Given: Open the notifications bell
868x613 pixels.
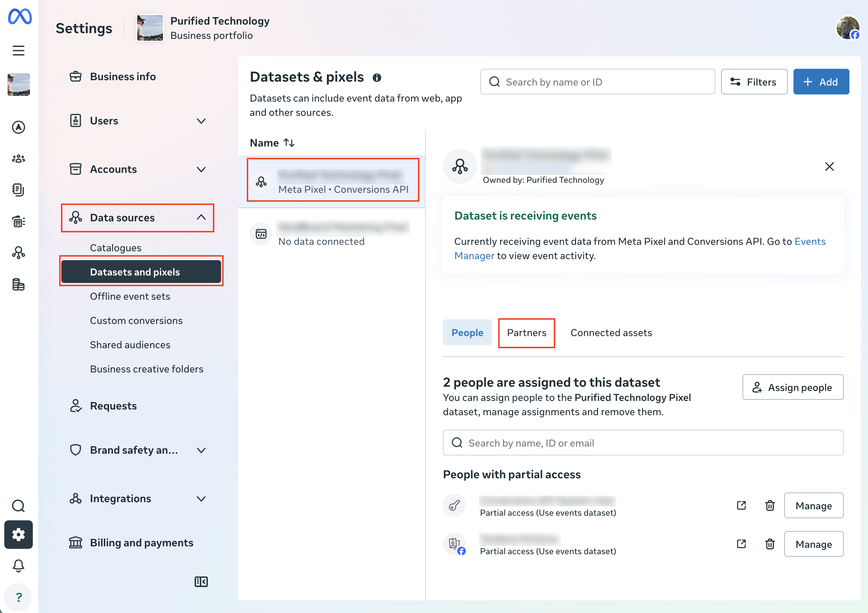Looking at the screenshot, I should coord(19,566).
